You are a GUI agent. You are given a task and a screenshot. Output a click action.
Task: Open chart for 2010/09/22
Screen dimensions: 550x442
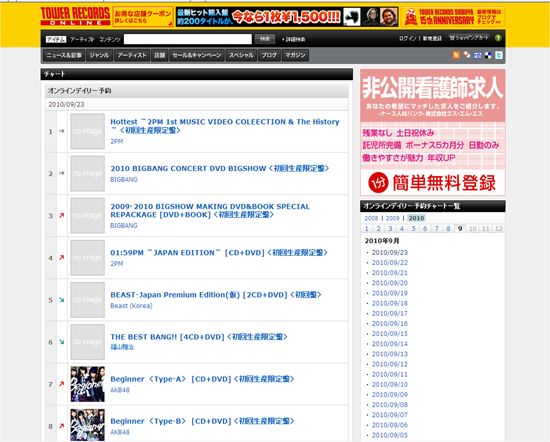390,263
